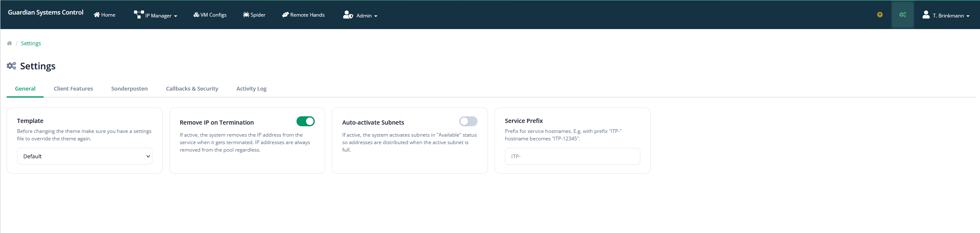Disable Remove IP on Termination toggle

305,121
